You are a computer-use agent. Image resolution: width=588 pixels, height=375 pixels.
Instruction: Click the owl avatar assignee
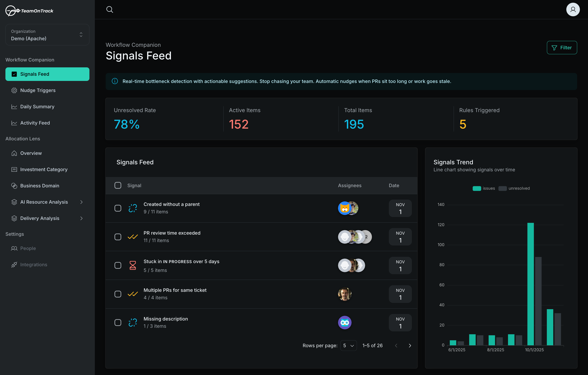[345, 322]
